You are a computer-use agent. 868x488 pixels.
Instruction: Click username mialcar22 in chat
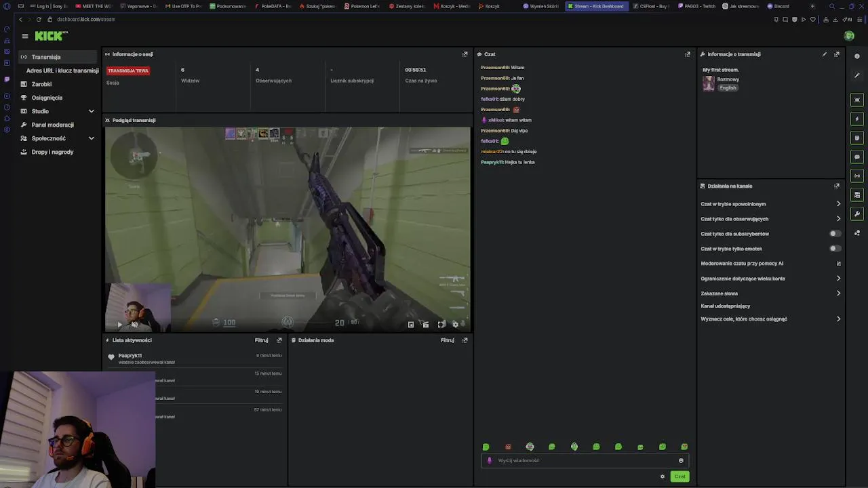pyautogui.click(x=492, y=152)
